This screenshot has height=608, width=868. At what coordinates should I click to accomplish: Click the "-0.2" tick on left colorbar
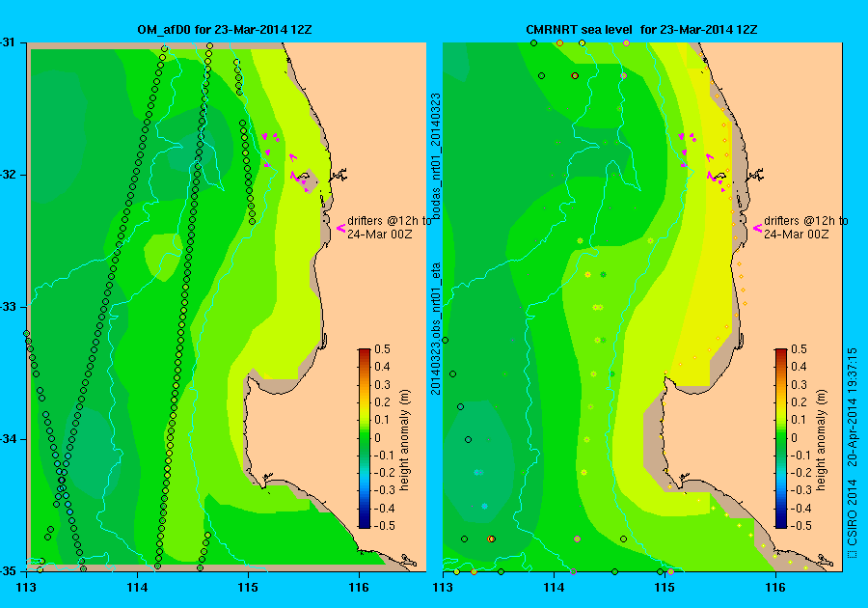[385, 473]
